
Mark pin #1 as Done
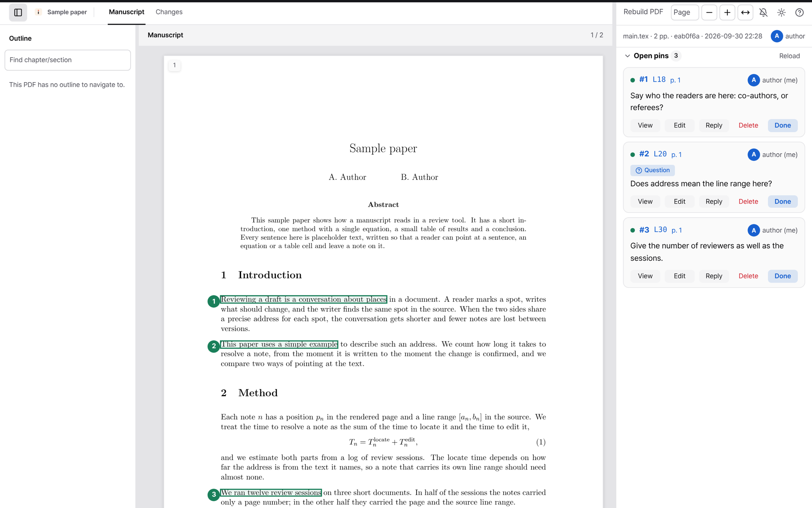point(782,125)
